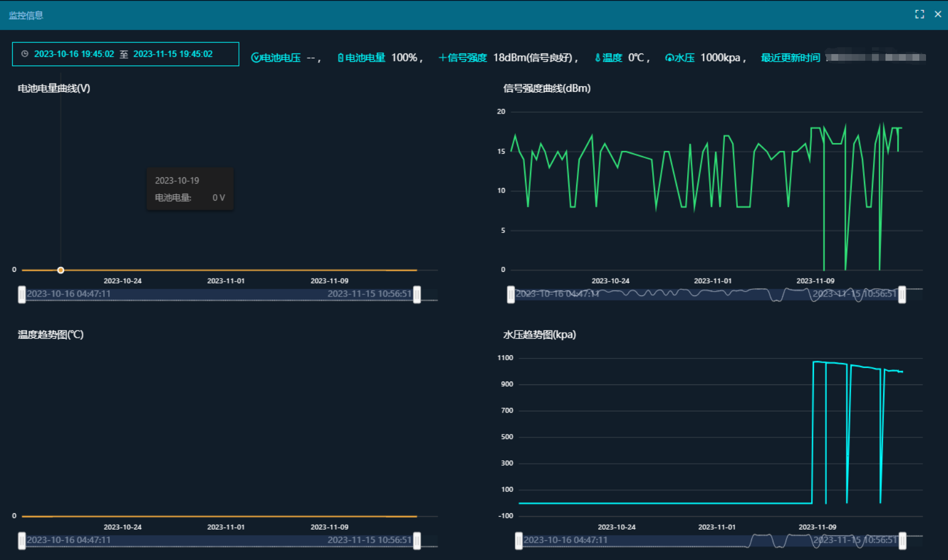Click the battery level icon
Image resolution: width=948 pixels, height=560 pixels.
coord(340,57)
